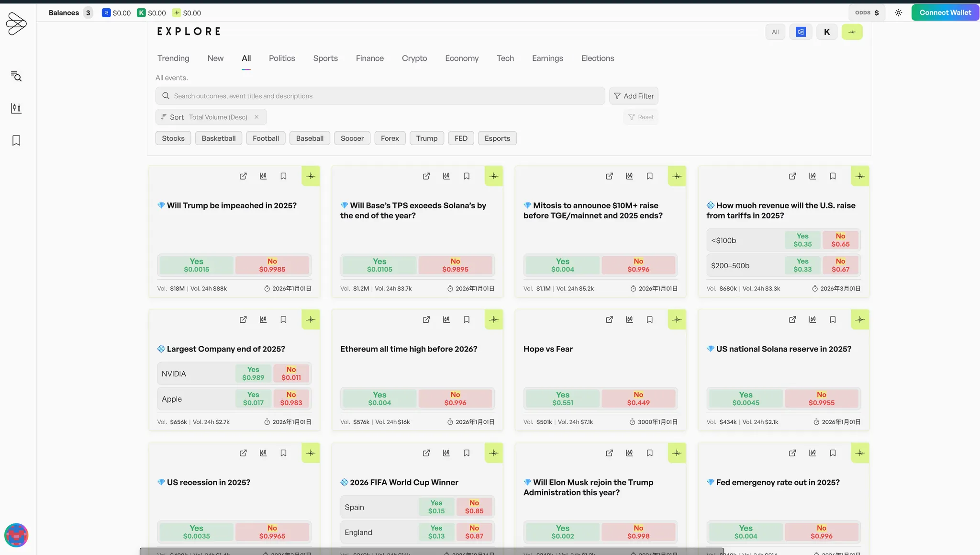Open saved bookmarks from the left sidebar

pos(16,140)
